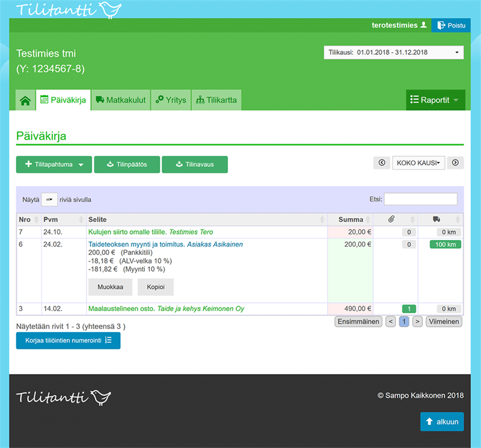Go to next period with right arrow
The width and height of the screenshot is (481, 448).
(x=456, y=163)
